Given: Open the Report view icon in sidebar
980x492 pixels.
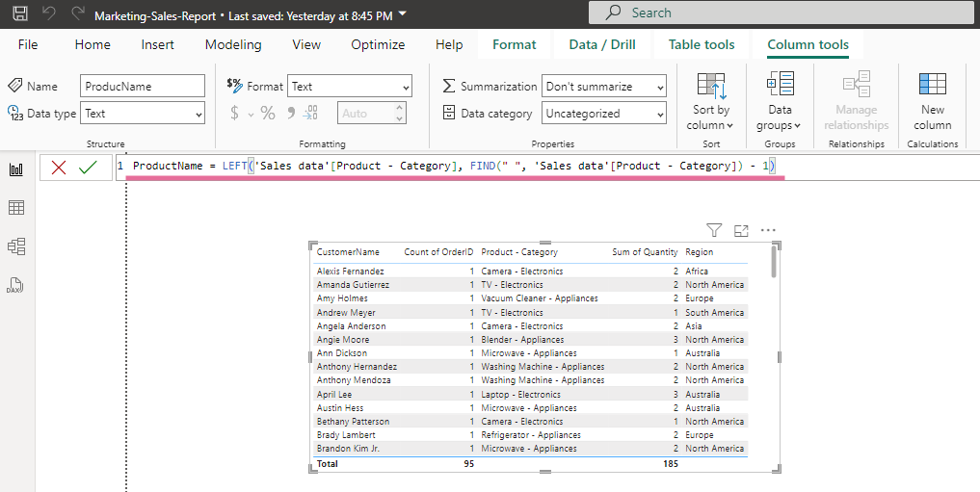Looking at the screenshot, I should 16,169.
